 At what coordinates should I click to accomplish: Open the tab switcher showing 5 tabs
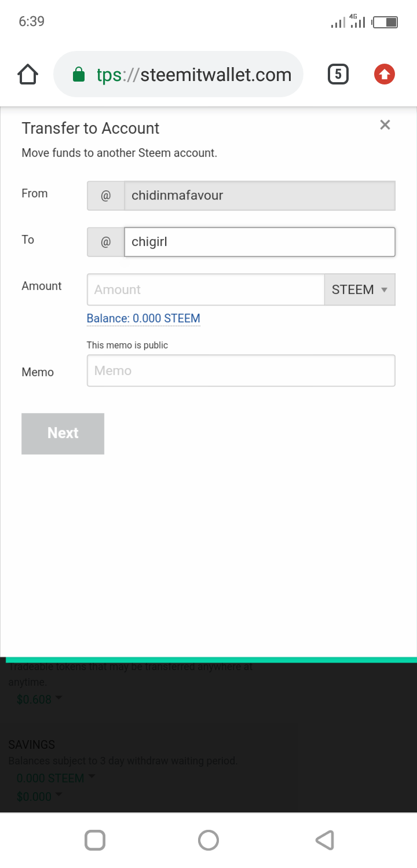pyautogui.click(x=338, y=75)
